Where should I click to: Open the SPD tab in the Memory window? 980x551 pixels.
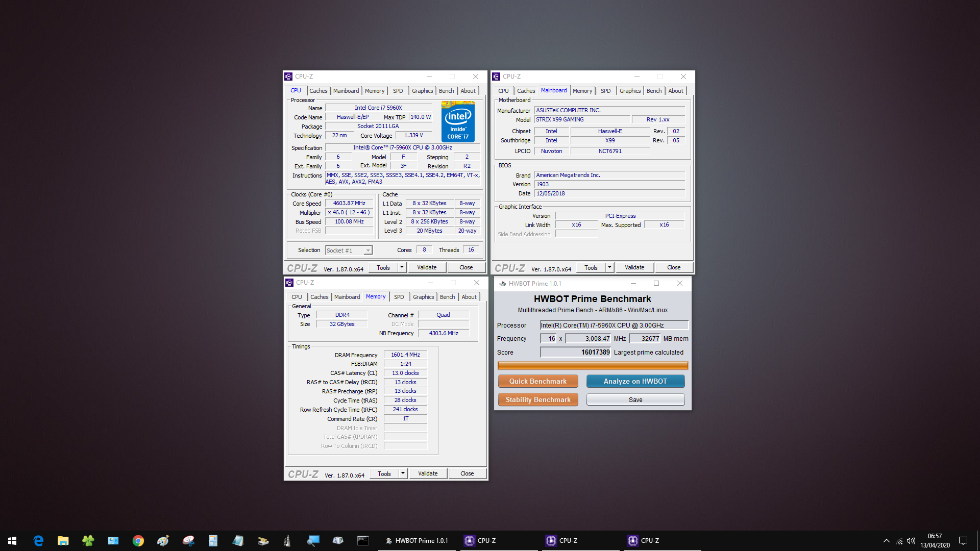pos(399,297)
